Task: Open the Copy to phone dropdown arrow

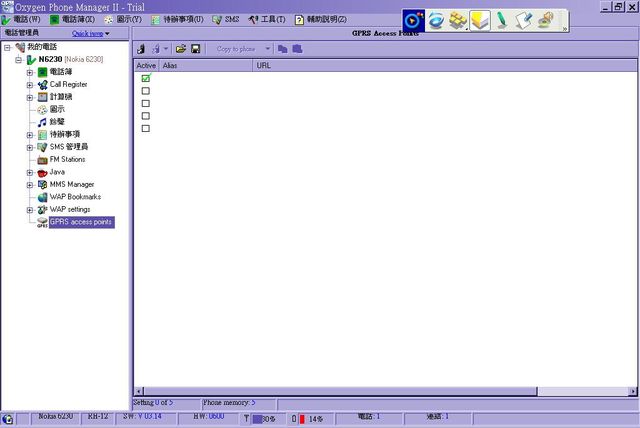Action: (x=268, y=49)
